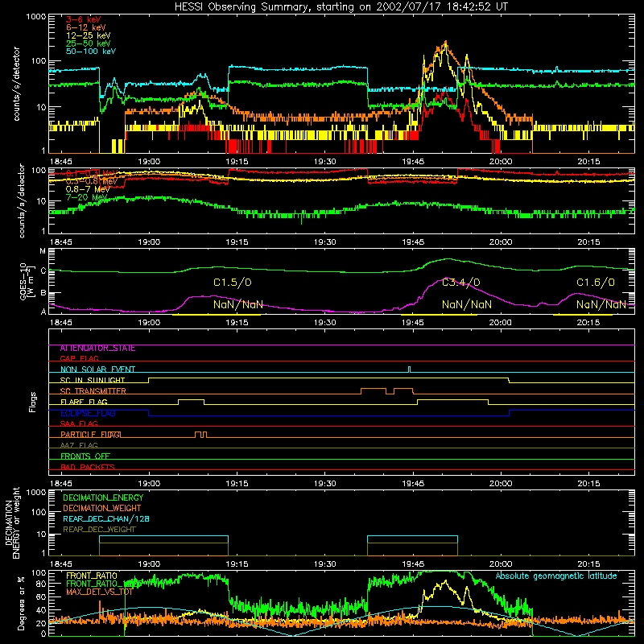Click the yellow flare interval bar under C3.4/0

[439, 315]
